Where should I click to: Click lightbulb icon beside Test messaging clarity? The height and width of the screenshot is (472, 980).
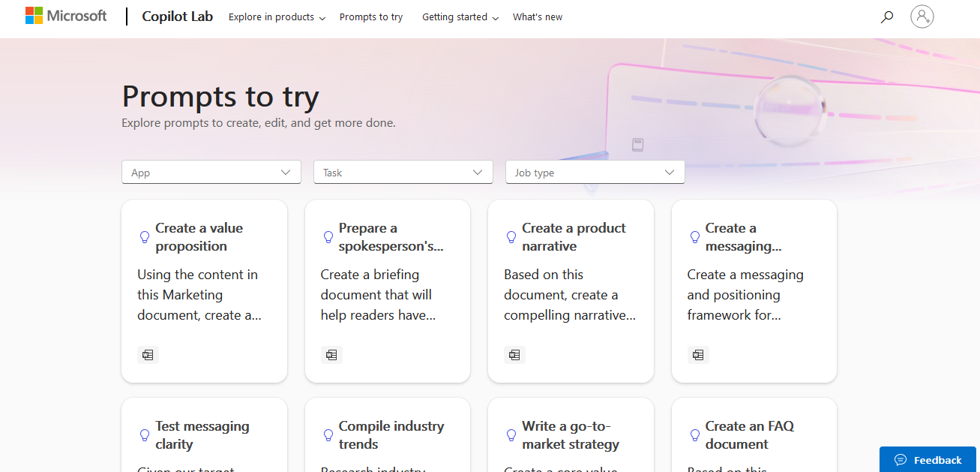tap(145, 435)
